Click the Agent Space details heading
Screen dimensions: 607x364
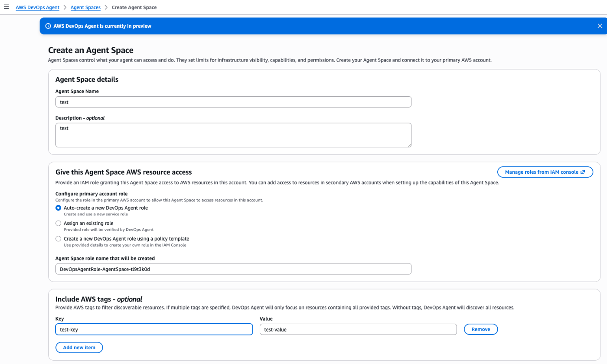(x=87, y=80)
